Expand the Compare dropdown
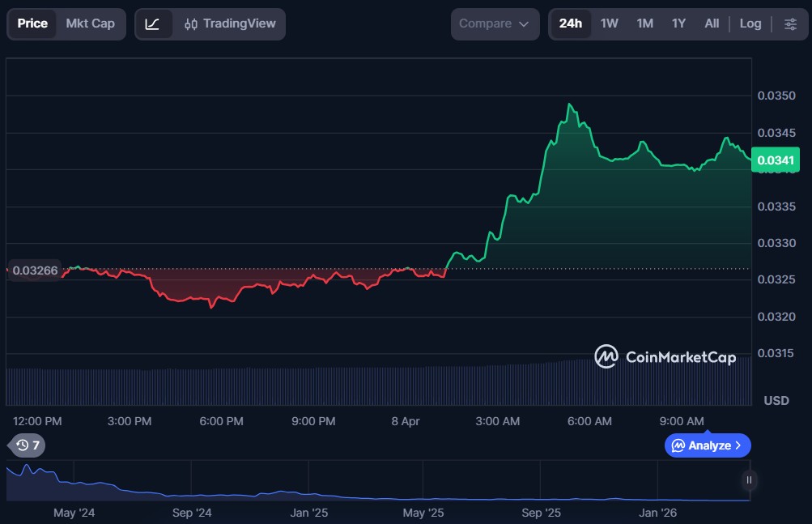The width and height of the screenshot is (812, 524). 494,23
